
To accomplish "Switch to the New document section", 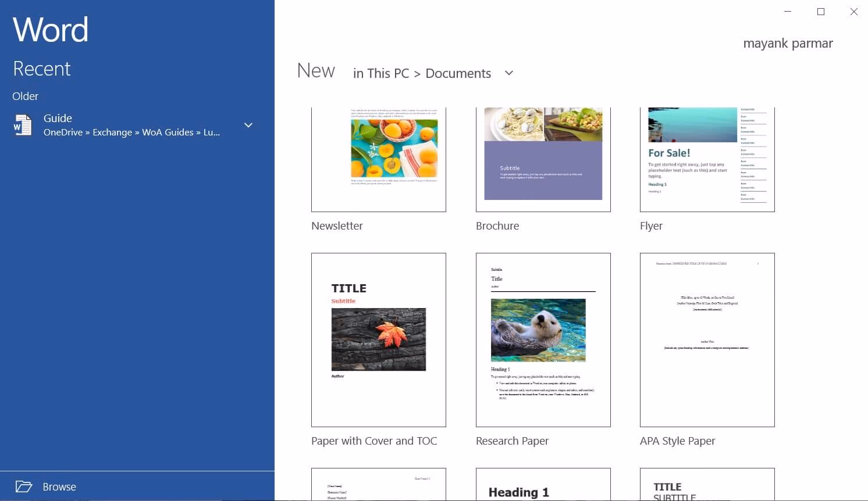I will (x=316, y=70).
